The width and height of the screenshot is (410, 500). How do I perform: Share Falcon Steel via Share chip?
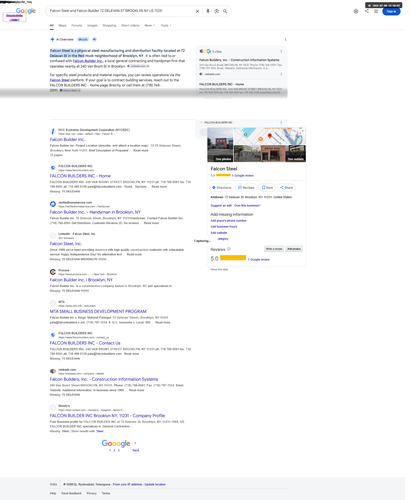[x=286, y=188]
